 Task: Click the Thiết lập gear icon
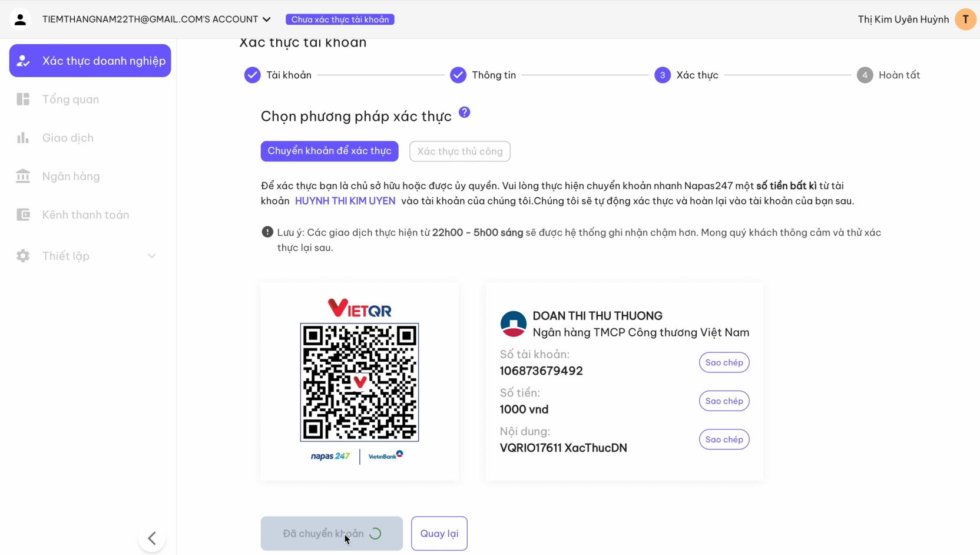pos(23,256)
